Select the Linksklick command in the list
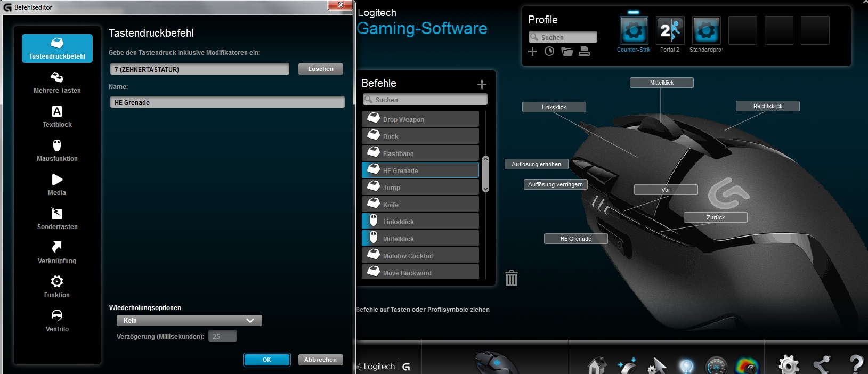This screenshot has height=374, width=868. click(x=420, y=221)
